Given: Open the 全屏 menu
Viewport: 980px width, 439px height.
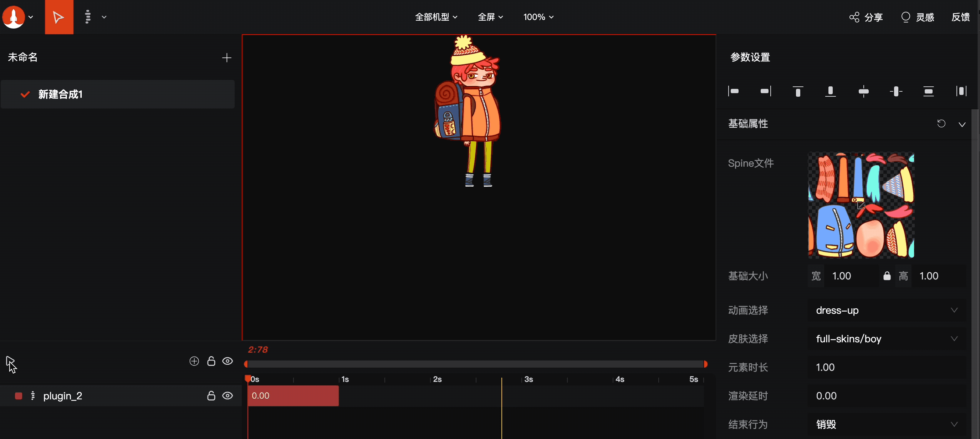Looking at the screenshot, I should (x=490, y=17).
